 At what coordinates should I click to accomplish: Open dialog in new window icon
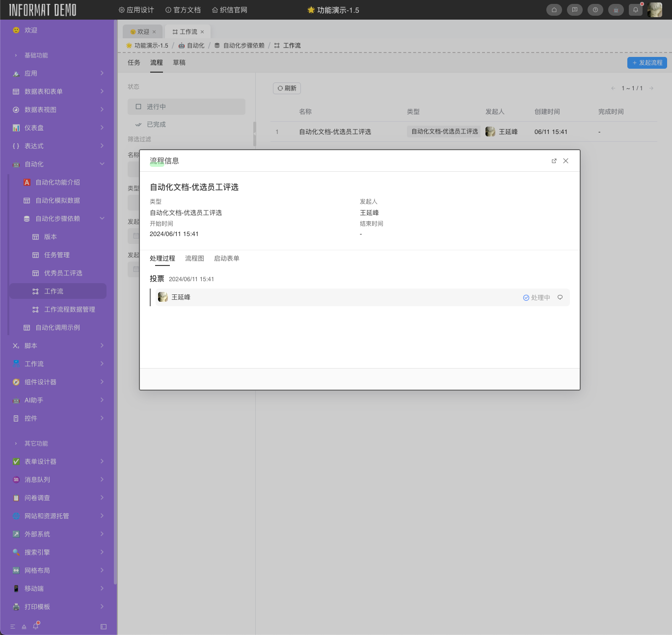pos(554,161)
